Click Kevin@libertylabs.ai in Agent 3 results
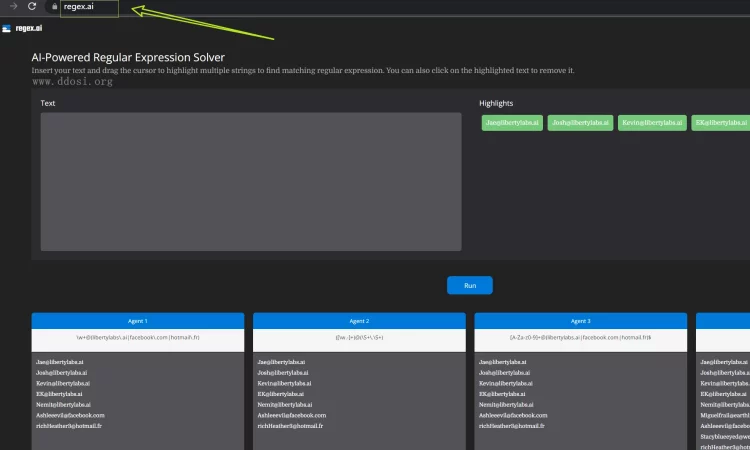The image size is (750, 450). 506,384
